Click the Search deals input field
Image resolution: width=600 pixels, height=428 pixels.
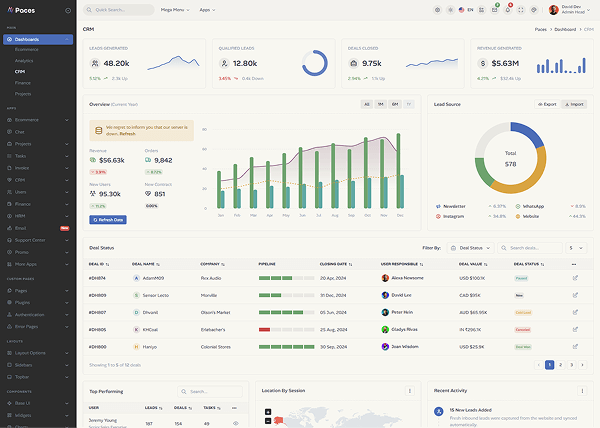coord(535,247)
